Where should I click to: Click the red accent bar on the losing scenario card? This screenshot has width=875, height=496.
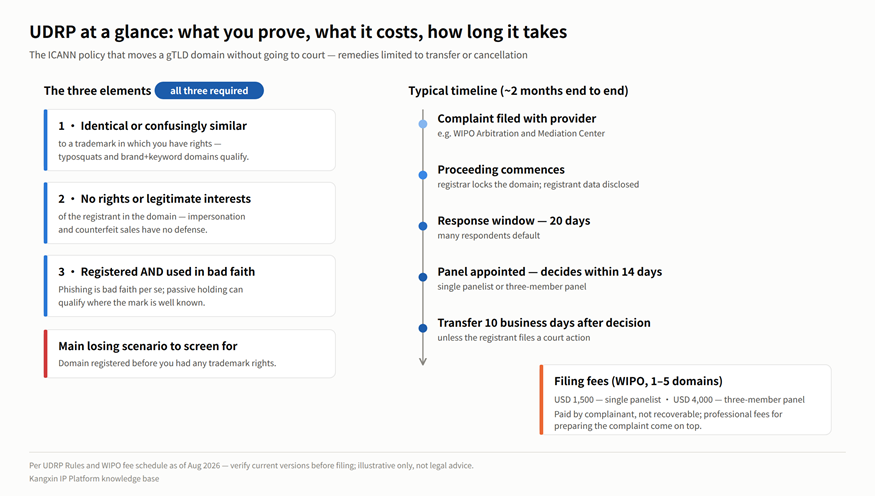[46, 354]
